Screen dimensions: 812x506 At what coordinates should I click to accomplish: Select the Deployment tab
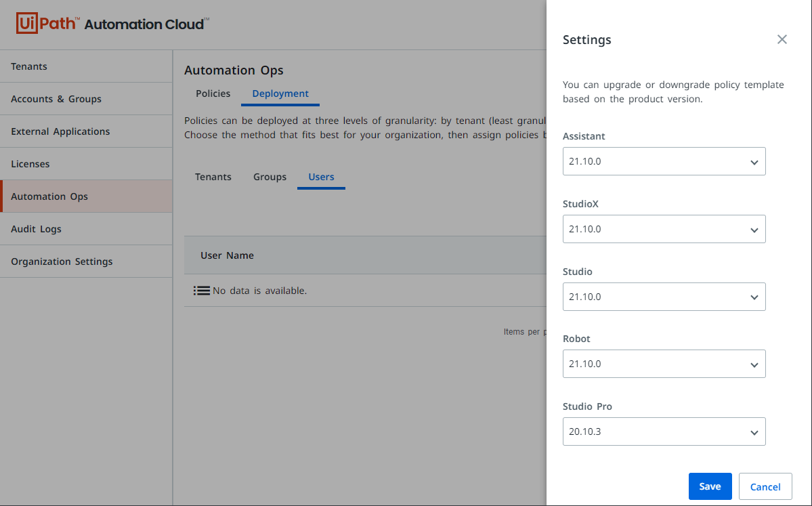280,93
